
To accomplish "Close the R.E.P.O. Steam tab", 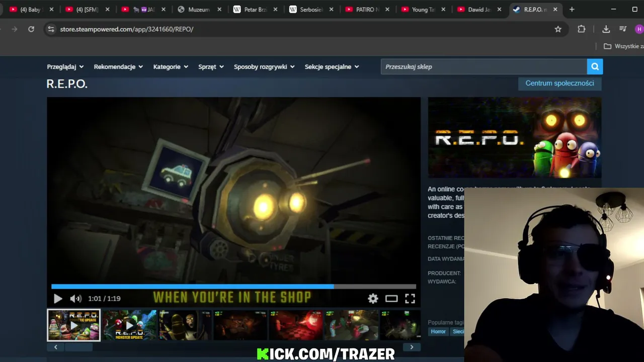I will [555, 10].
